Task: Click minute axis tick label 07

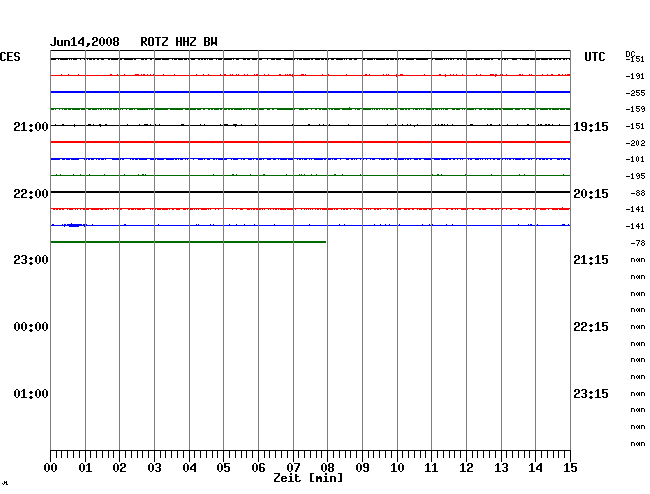Action: pyautogui.click(x=293, y=467)
